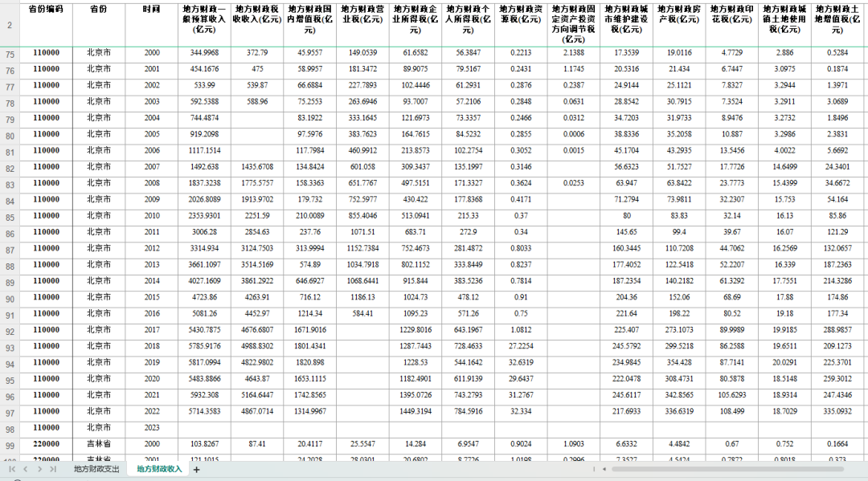Click the 省份编码 column header cell

pyautogui.click(x=46, y=10)
